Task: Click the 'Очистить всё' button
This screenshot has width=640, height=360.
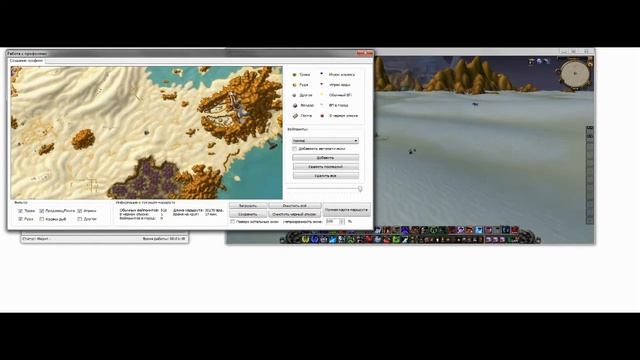Action: coord(295,206)
